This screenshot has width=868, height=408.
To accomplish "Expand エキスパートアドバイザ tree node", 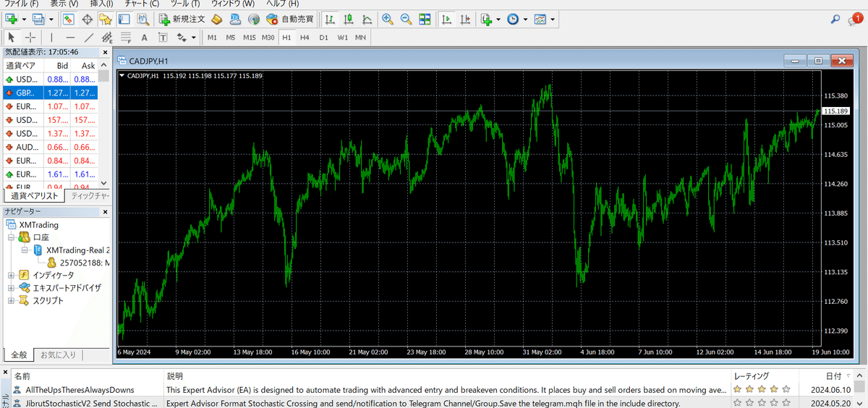I will pyautogui.click(x=11, y=287).
